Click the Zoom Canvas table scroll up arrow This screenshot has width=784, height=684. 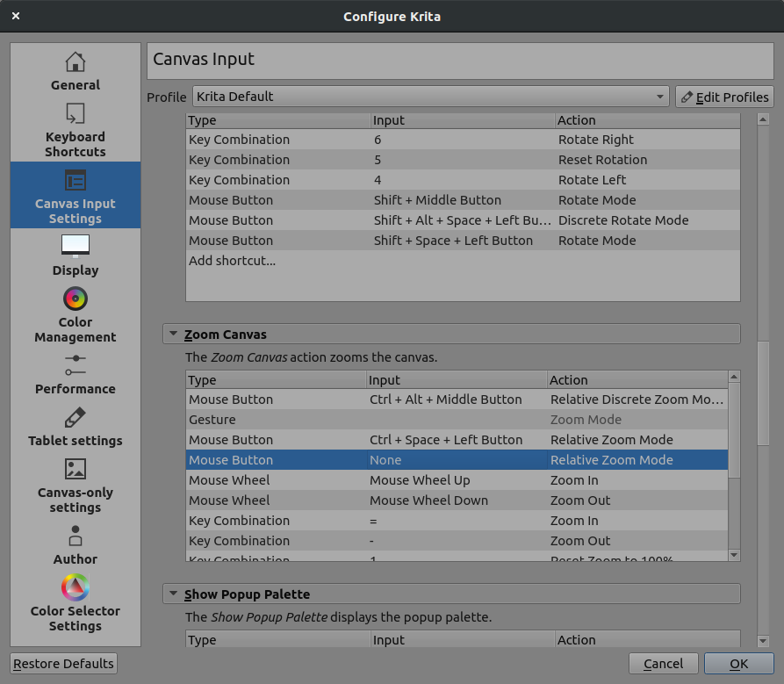(734, 377)
